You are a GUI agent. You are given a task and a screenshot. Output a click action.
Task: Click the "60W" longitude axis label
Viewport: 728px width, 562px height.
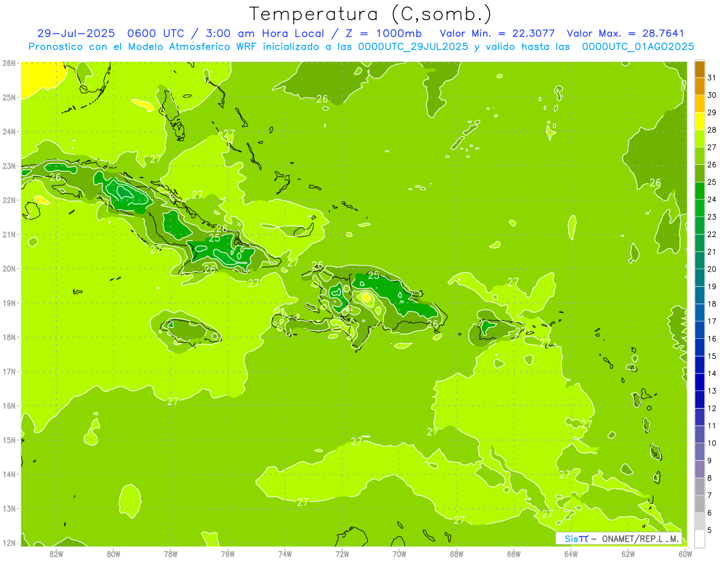tap(685, 554)
